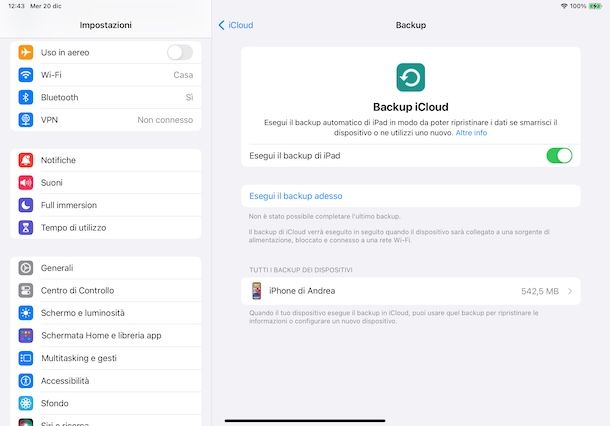Open the Altre info link
This screenshot has height=426, width=610.
coord(471,133)
